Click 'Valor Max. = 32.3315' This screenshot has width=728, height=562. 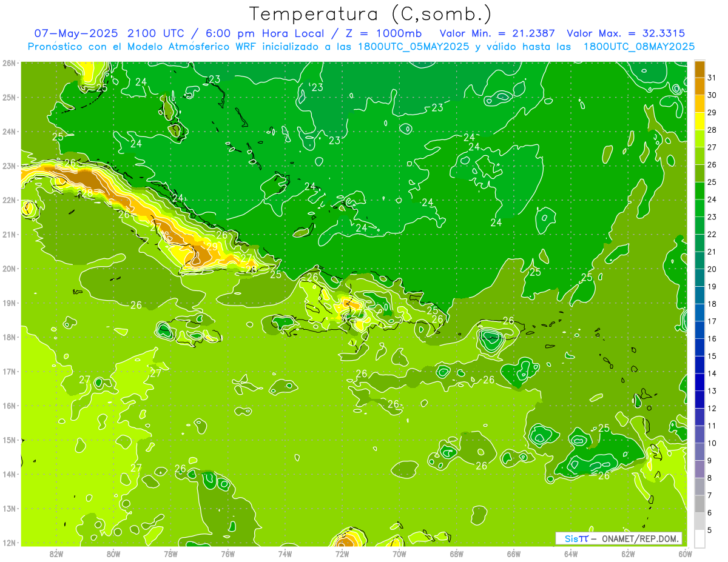626,33
